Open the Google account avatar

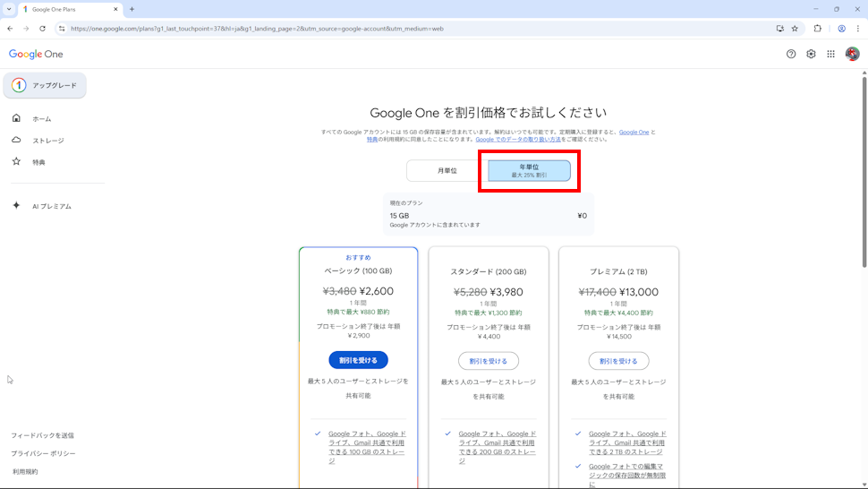853,54
